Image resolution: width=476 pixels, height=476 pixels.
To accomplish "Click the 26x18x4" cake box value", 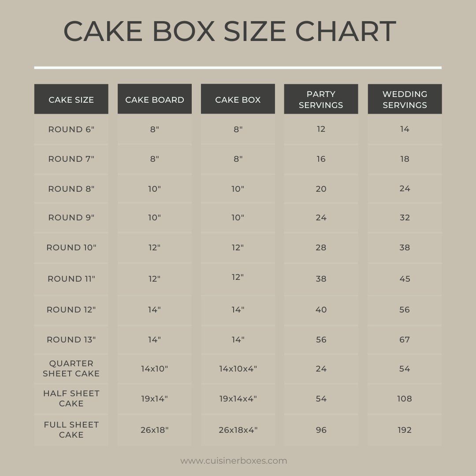I will point(238,430).
